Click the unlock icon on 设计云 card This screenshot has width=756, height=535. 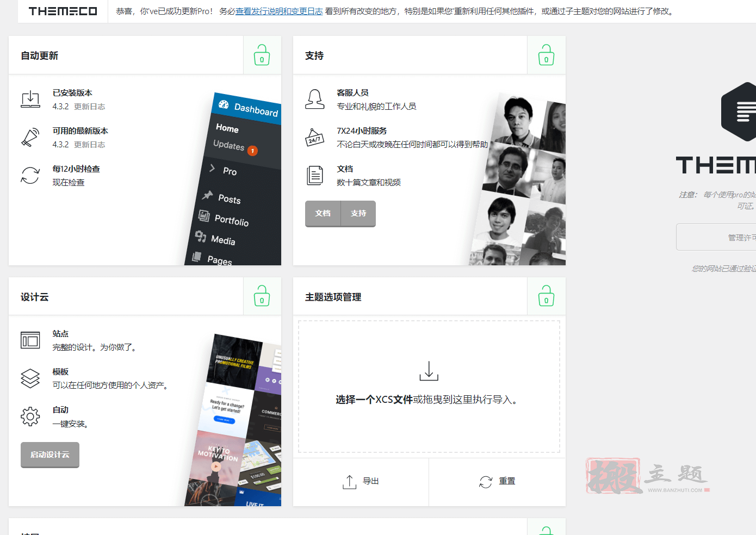262,296
